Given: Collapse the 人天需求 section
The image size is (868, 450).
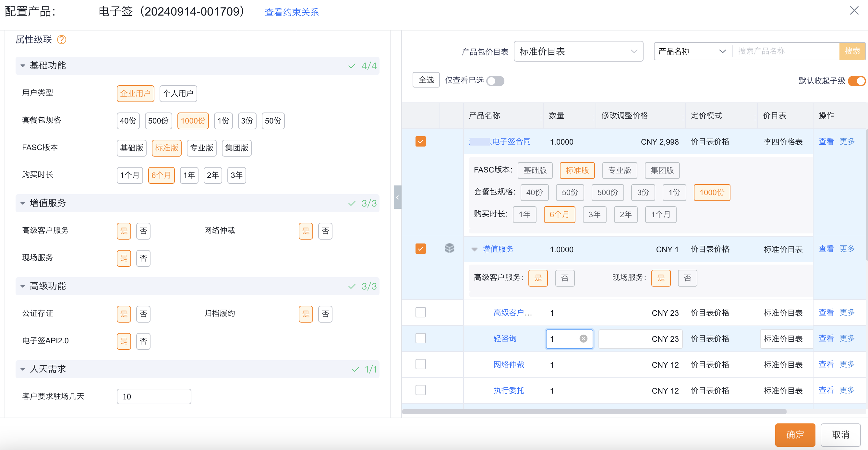Looking at the screenshot, I should coord(23,369).
